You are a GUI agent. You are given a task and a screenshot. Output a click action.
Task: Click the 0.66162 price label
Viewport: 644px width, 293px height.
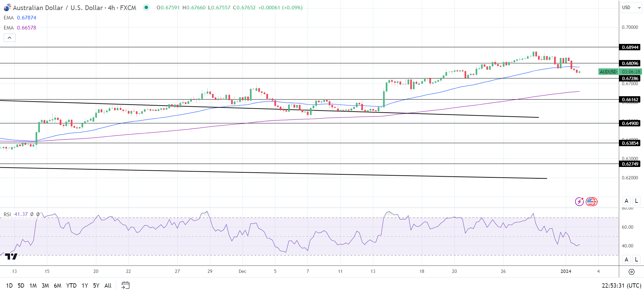(630, 100)
